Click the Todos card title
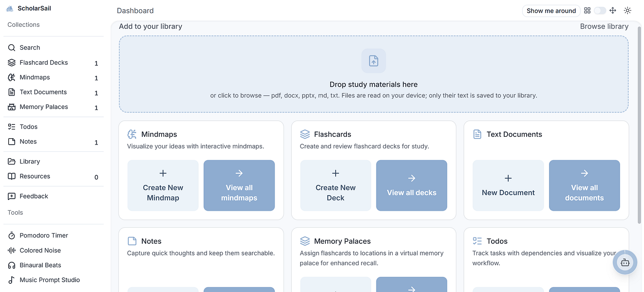The image size is (644, 292). pos(497,241)
